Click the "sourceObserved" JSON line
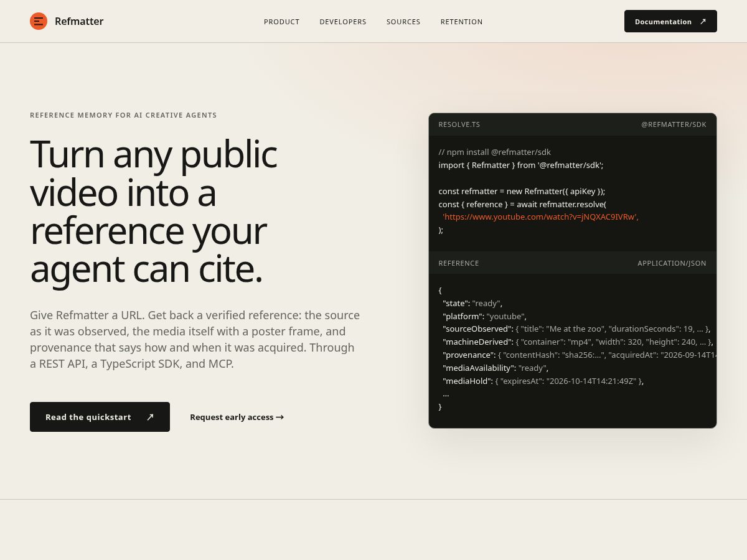The height and width of the screenshot is (560, 747). click(x=576, y=329)
